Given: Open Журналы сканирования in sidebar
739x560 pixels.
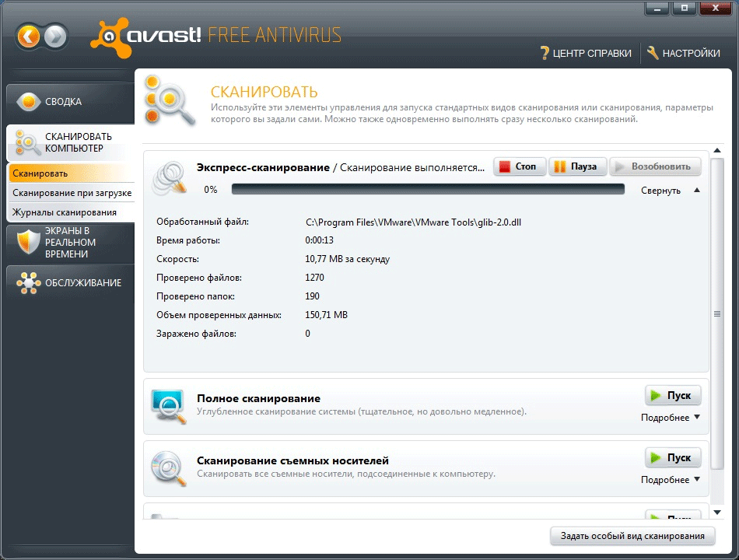Looking at the screenshot, I should coord(65,212).
